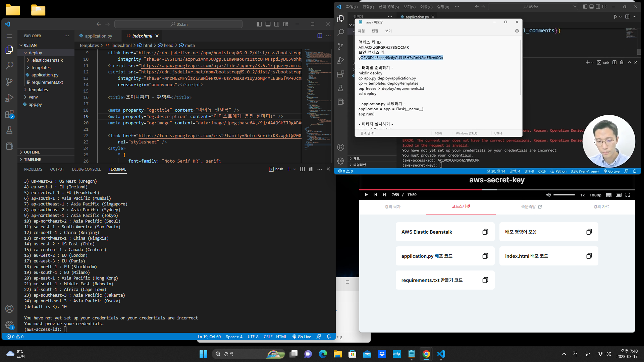Screen dimensions: 644x362
Task: Copy AWS Elastic Beanstalk code snippet
Action: pyautogui.click(x=485, y=232)
